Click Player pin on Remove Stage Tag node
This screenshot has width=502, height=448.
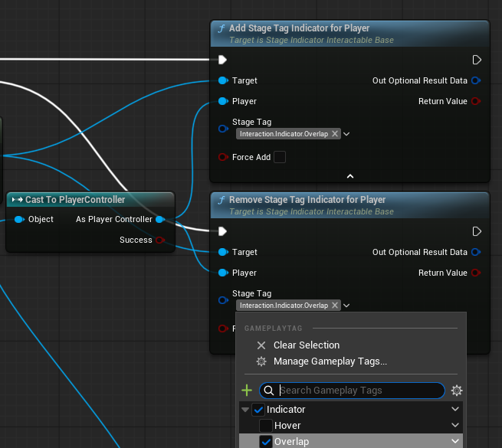pos(223,273)
